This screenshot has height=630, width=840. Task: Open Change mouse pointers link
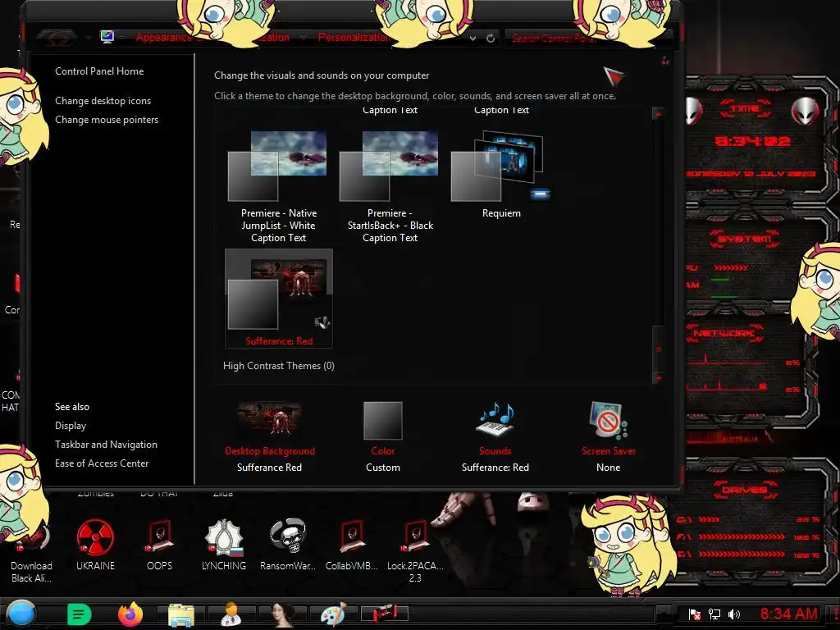coord(107,120)
